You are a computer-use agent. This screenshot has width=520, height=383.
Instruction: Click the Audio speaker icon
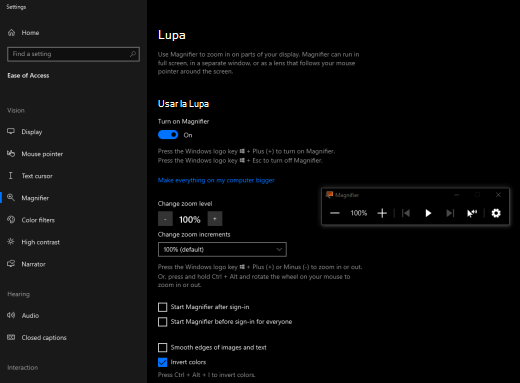point(11,315)
